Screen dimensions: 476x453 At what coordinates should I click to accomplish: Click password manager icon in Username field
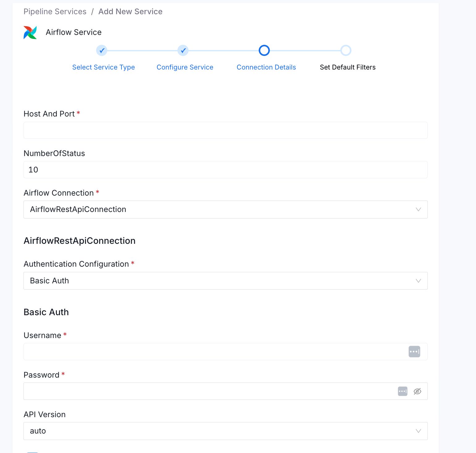tap(414, 352)
